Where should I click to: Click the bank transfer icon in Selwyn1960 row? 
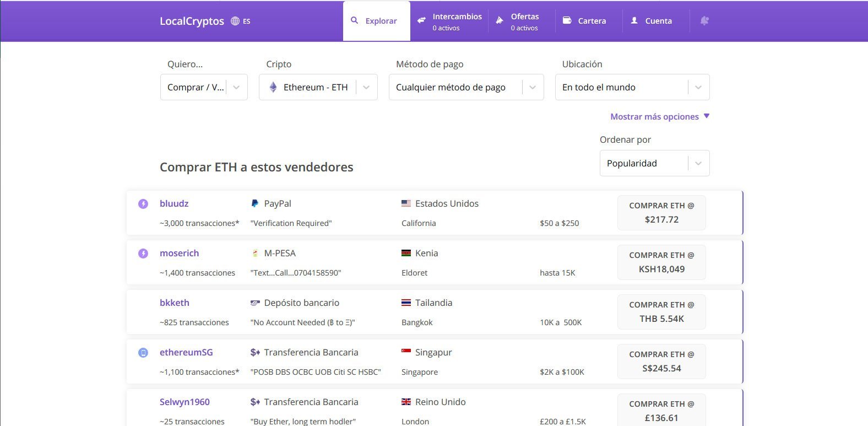[x=255, y=402]
